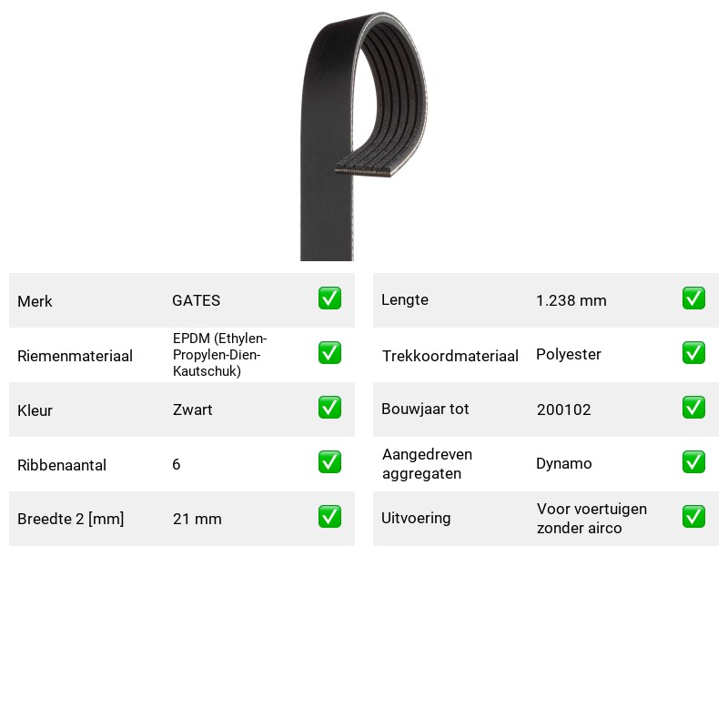Select the GATES brand value
This screenshot has height=728, width=728.
[x=196, y=300]
